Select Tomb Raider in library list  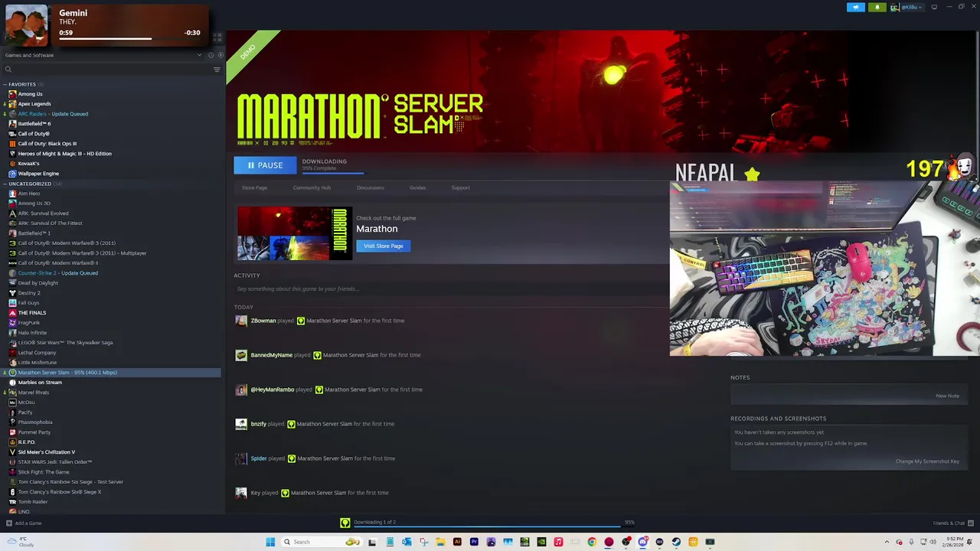(x=32, y=502)
